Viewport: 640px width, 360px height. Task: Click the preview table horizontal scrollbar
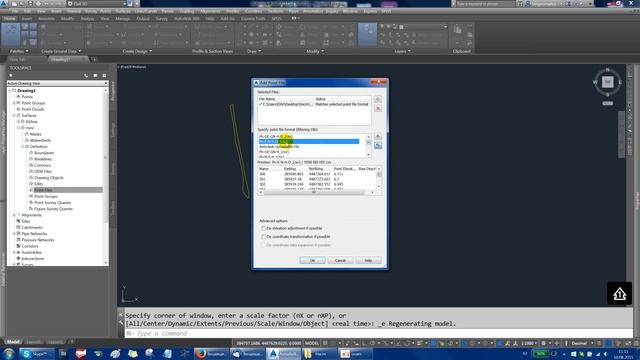313,192
